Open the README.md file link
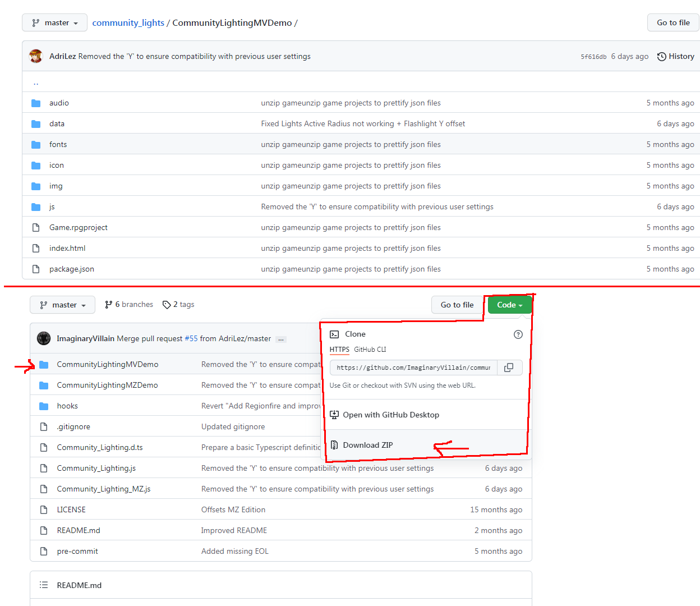 (79, 530)
